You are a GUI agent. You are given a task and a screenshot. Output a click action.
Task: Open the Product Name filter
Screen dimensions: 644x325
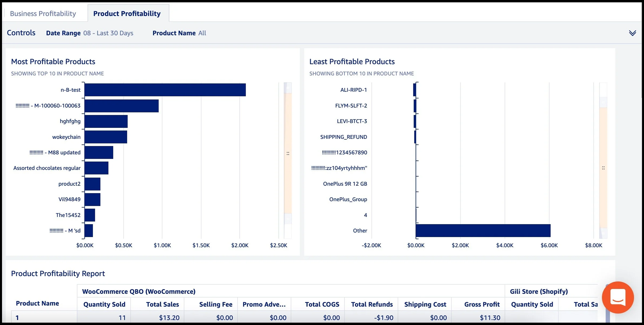pyautogui.click(x=179, y=33)
